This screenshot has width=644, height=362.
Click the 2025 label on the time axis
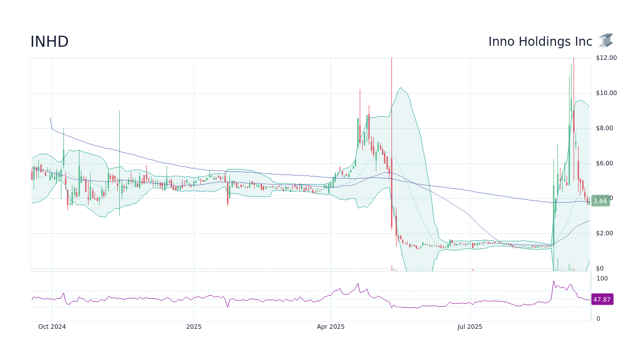(193, 326)
